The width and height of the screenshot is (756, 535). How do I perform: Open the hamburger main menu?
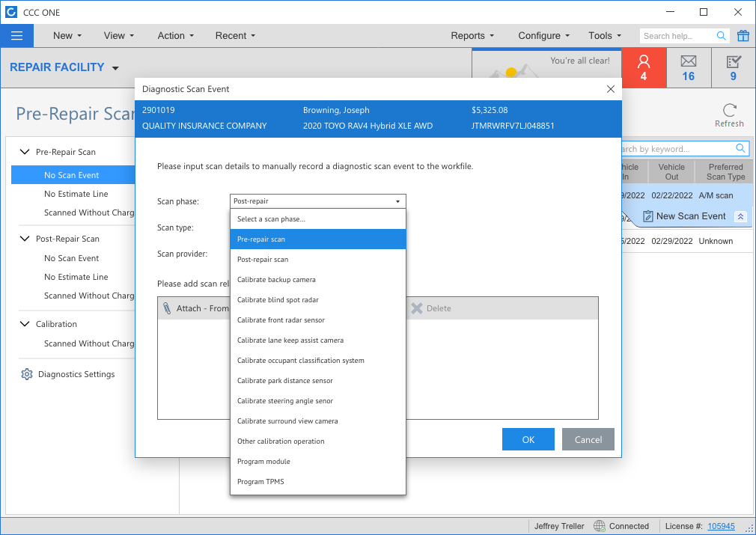(17, 36)
